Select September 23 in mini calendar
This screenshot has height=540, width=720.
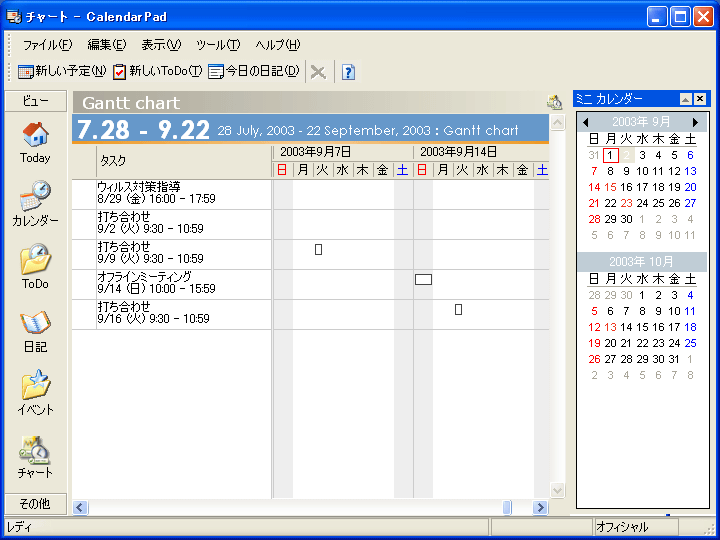click(626, 203)
